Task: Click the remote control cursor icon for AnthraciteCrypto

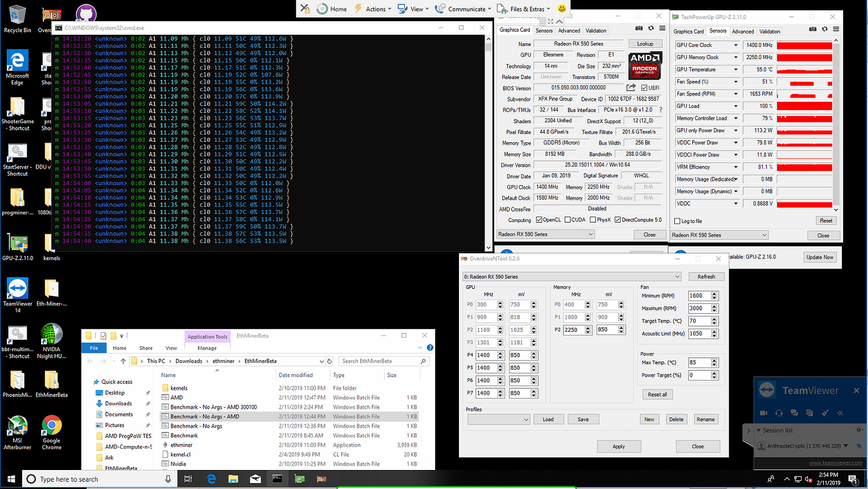Action: [859, 446]
